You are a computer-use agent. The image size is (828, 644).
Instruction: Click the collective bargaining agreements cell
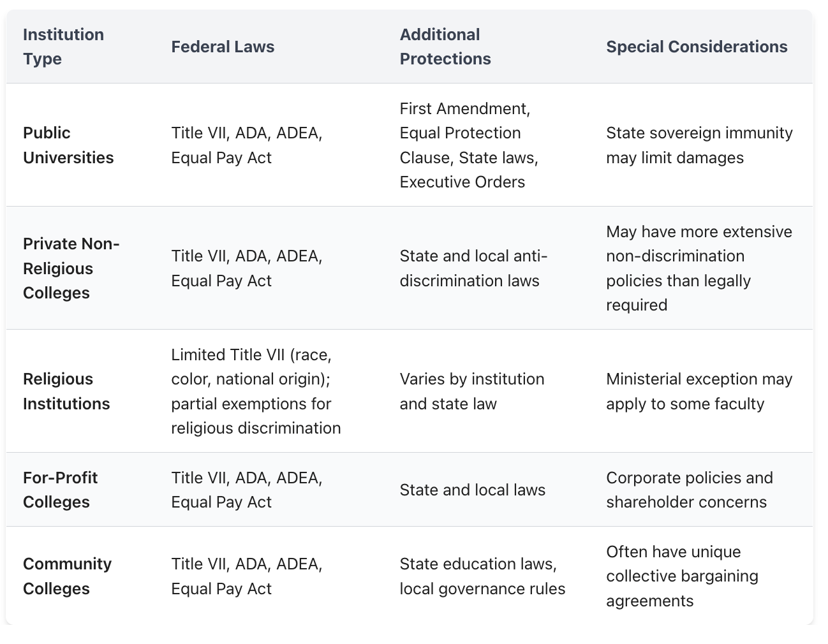(682, 576)
